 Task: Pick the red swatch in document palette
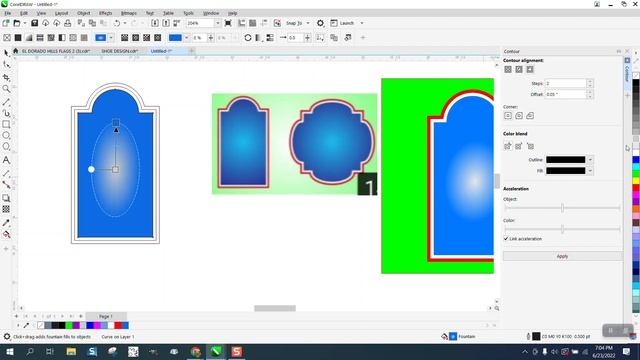[118, 325]
